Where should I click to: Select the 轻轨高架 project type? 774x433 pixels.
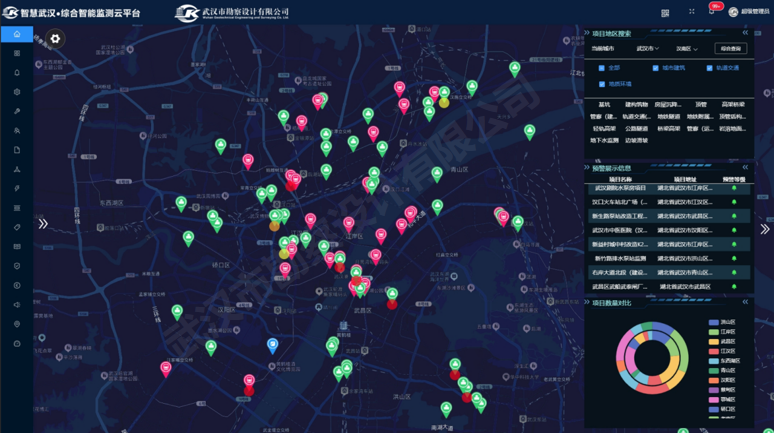(604, 128)
